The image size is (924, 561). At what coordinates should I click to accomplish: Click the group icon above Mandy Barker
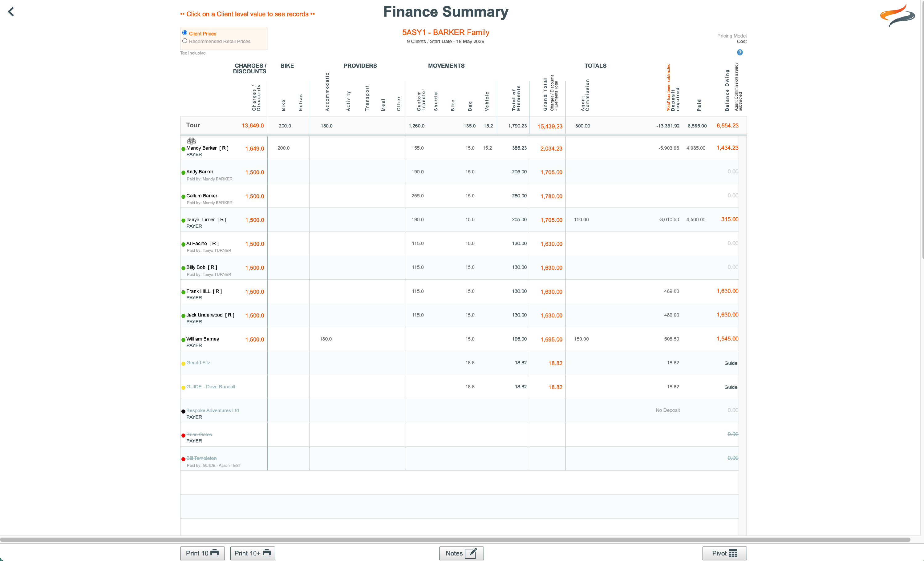pyautogui.click(x=191, y=141)
